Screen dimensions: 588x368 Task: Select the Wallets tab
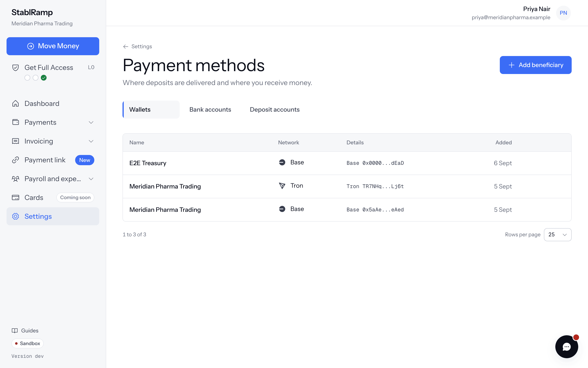151,110
